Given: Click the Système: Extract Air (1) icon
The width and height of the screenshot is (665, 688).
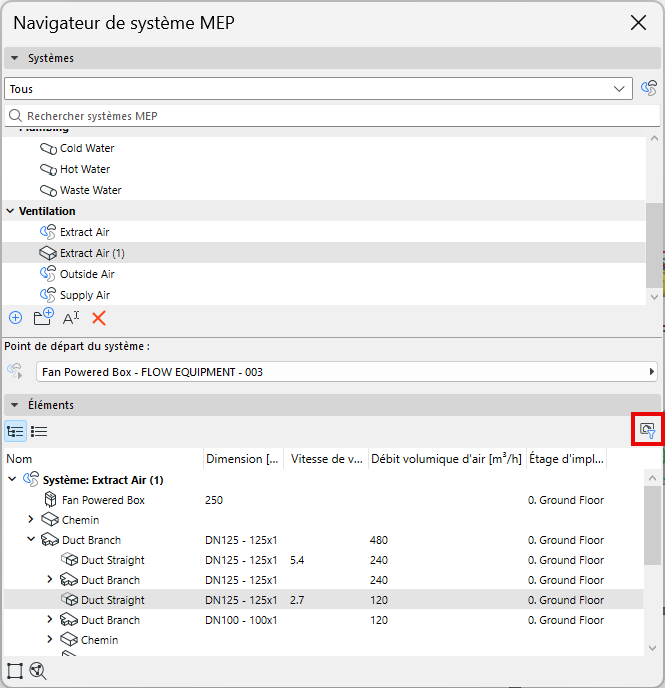Looking at the screenshot, I should (31, 479).
